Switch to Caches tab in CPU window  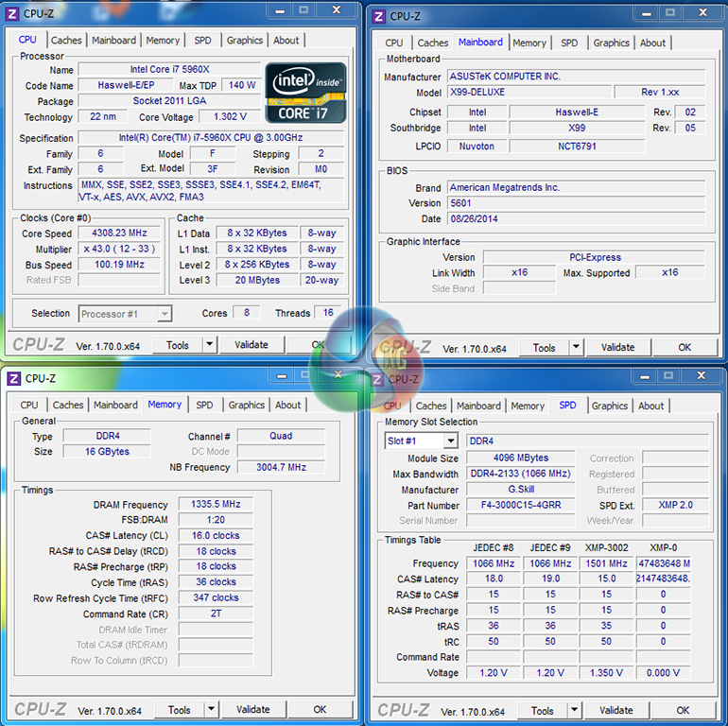(66, 41)
